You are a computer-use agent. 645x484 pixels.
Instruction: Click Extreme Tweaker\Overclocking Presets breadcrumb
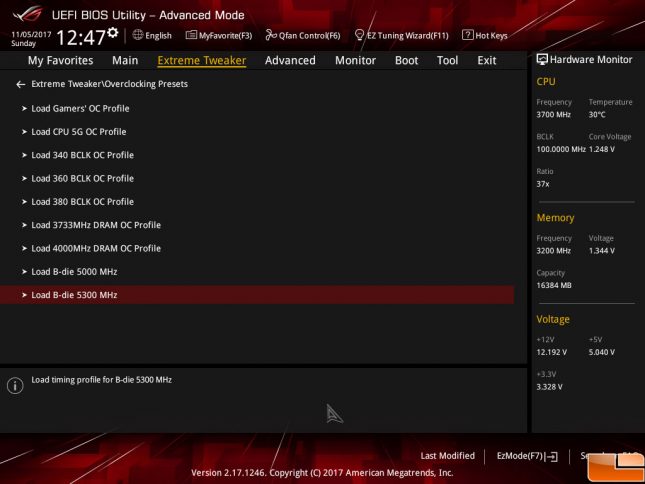tap(109, 84)
